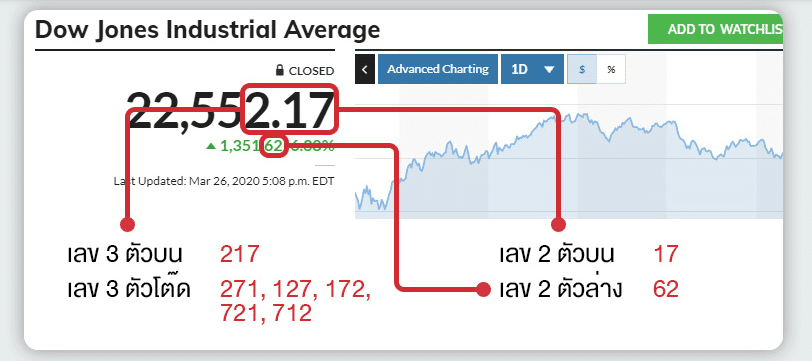Open Advanced Charting
The height and width of the screenshot is (361, 812).
pyautogui.click(x=438, y=69)
